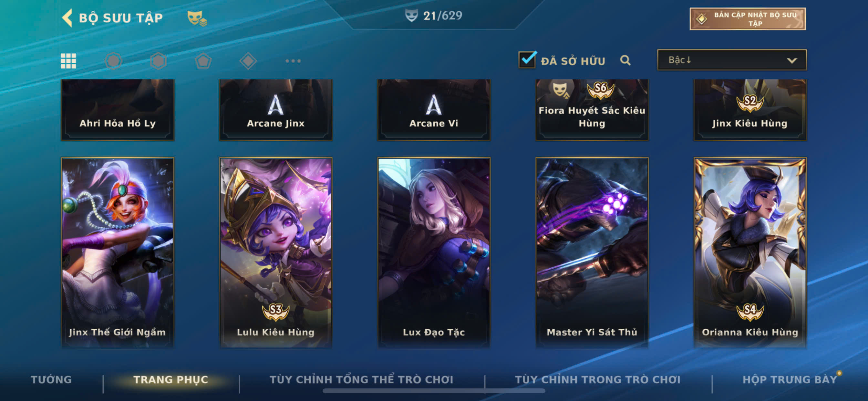Open skin search with the magnifier icon
The width and height of the screenshot is (868, 401).
pyautogui.click(x=625, y=60)
